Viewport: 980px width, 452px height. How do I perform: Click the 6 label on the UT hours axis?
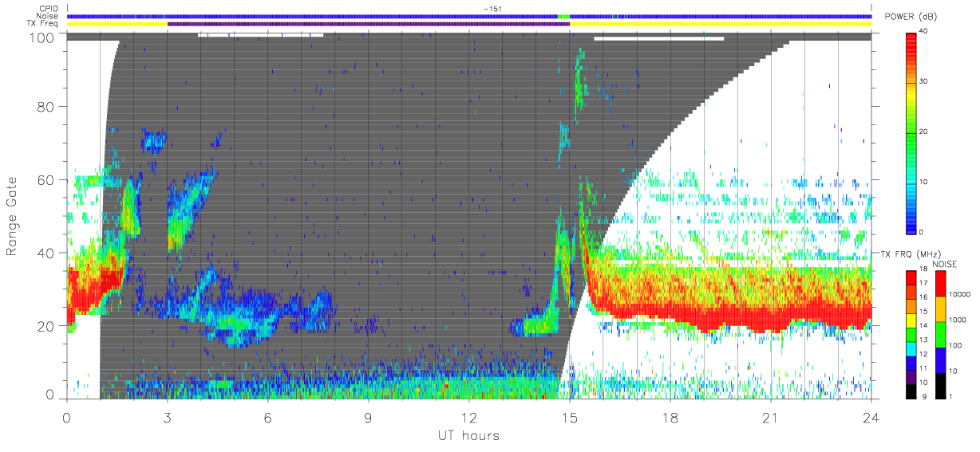coord(268,417)
